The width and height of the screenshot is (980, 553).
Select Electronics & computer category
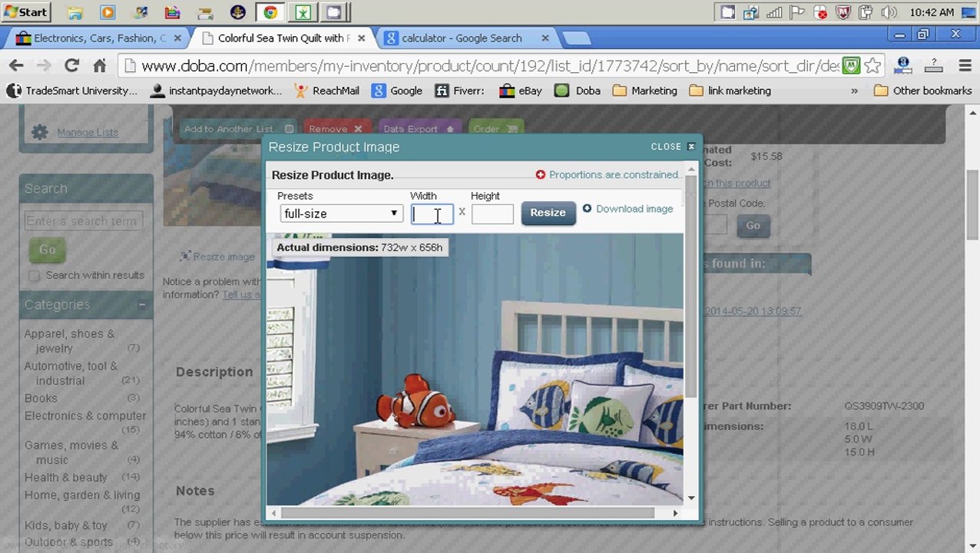[x=85, y=416]
